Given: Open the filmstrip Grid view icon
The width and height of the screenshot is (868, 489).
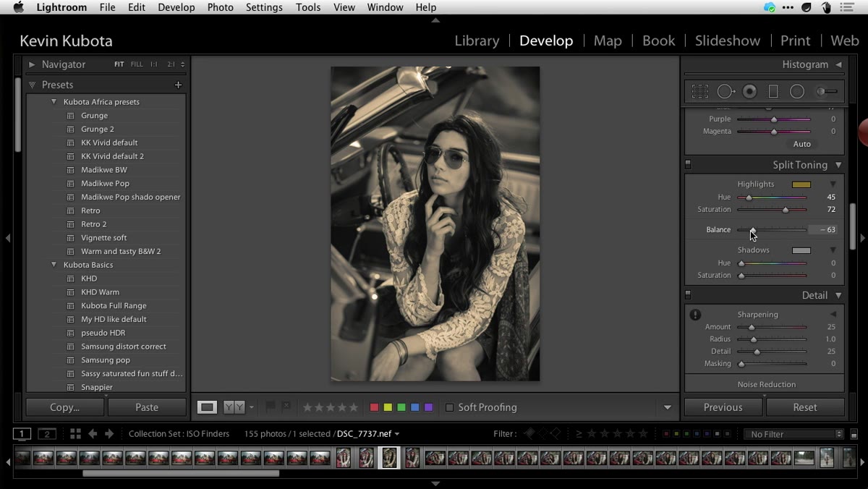Looking at the screenshot, I should click(x=75, y=434).
